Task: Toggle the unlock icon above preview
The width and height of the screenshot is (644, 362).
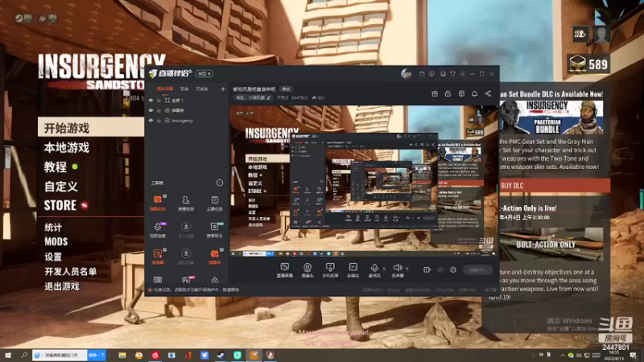Action: 448,93
